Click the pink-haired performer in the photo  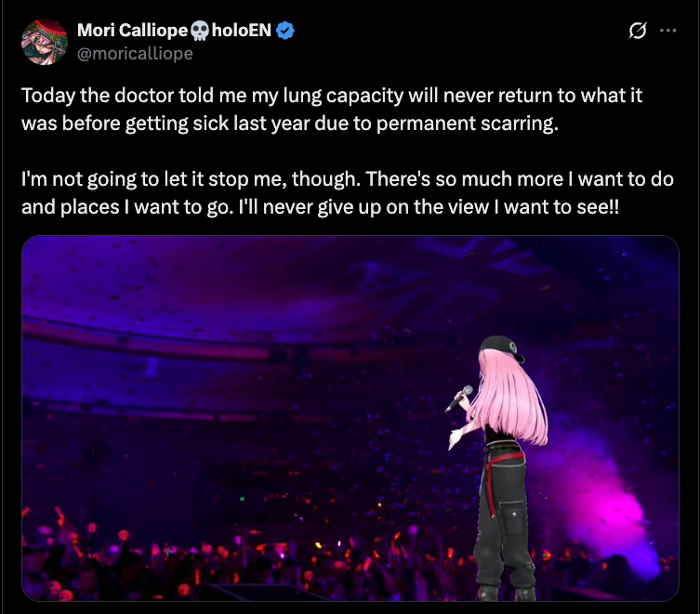[500, 466]
